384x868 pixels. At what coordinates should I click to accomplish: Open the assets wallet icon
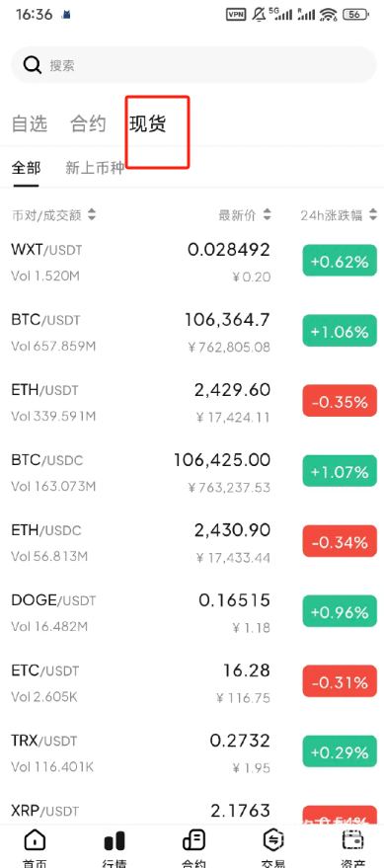353,840
